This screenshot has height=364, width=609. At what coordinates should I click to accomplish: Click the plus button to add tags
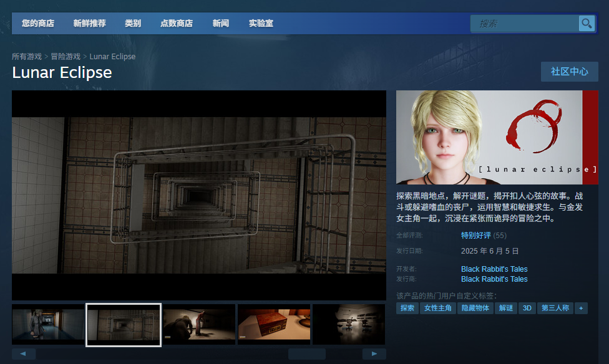click(581, 308)
